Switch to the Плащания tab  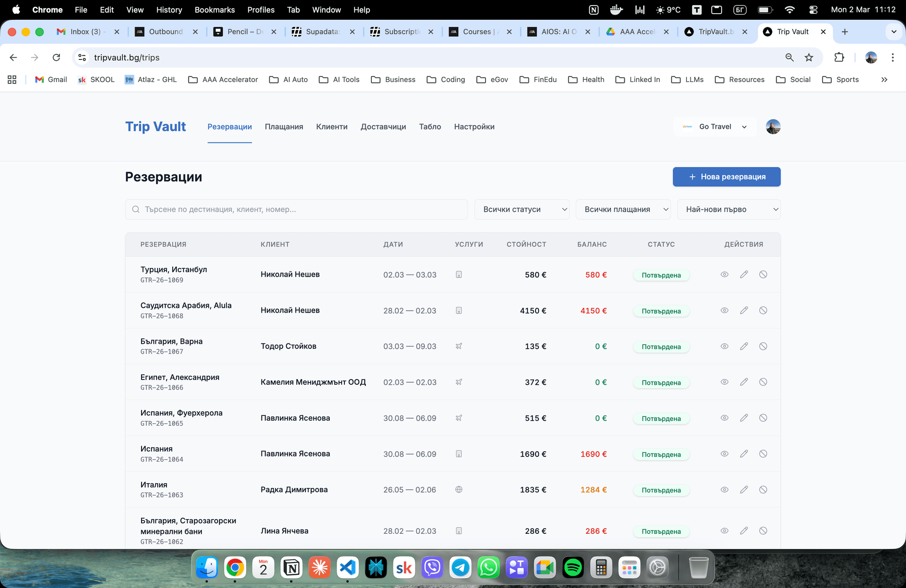pyautogui.click(x=284, y=126)
